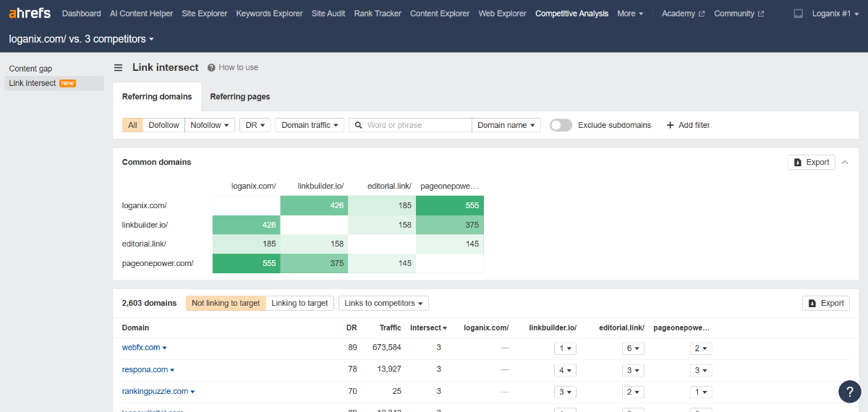Viewport: 868px width, 412px height.
Task: Click 555 cell for loganix.com vs pageonepower
Action: 450,205
